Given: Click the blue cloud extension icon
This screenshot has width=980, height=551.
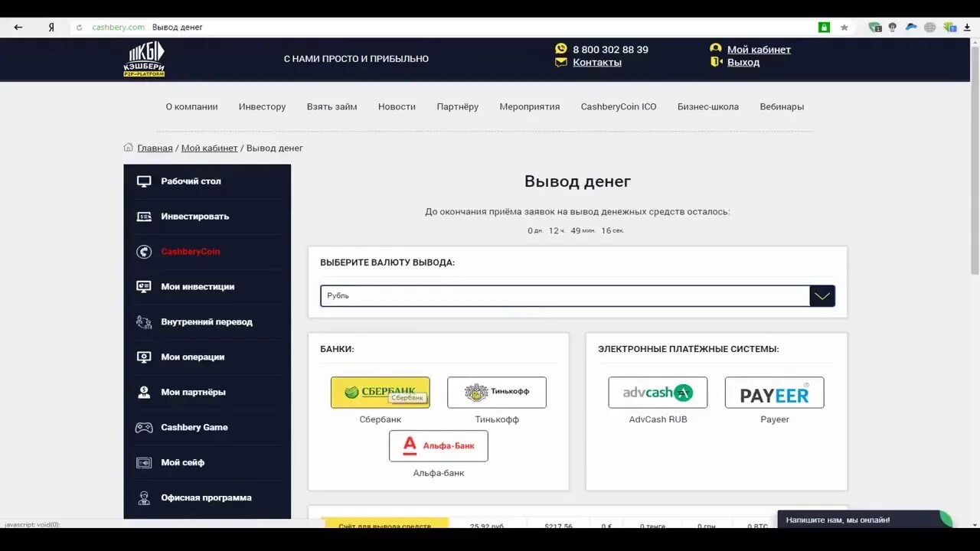Looking at the screenshot, I should click(x=911, y=27).
